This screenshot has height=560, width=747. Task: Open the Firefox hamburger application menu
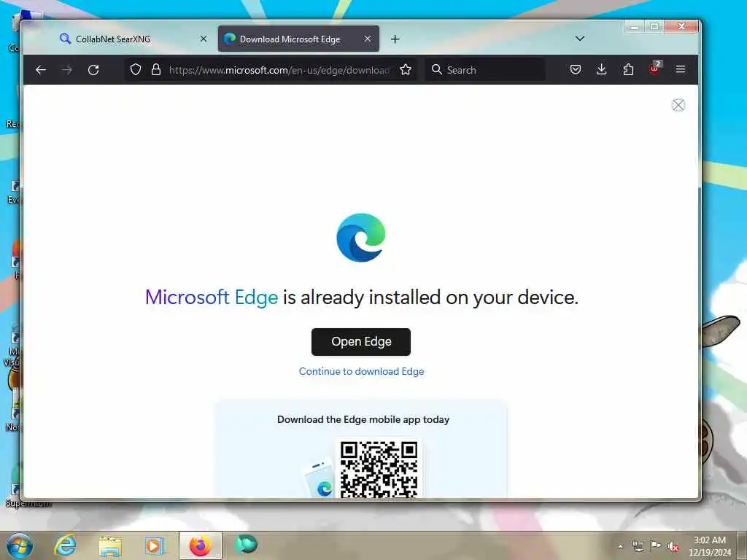pos(681,70)
